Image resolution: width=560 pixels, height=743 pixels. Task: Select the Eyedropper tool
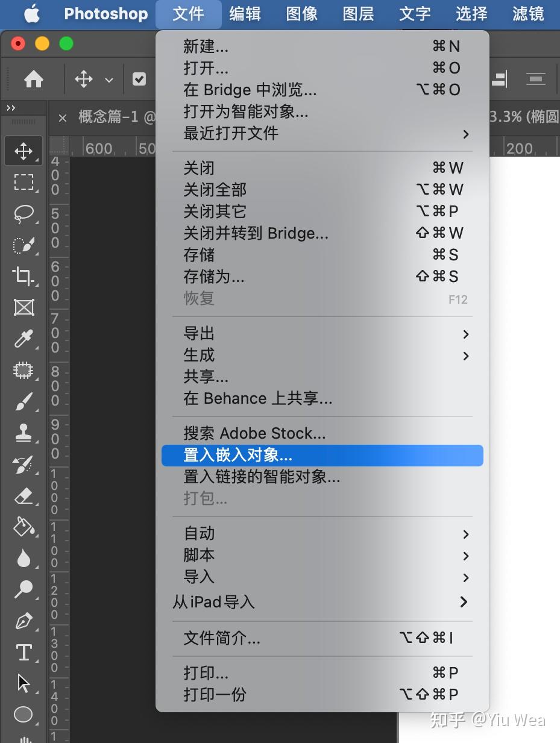tap(24, 339)
